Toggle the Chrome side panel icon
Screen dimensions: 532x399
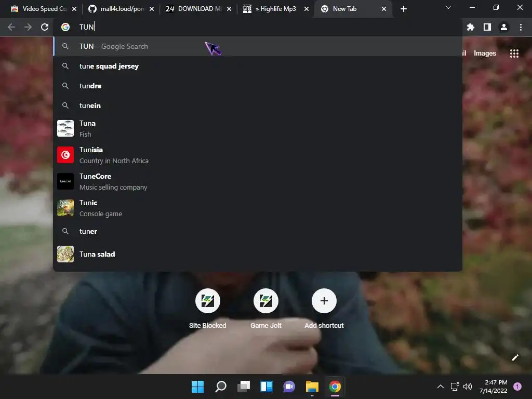click(x=487, y=27)
